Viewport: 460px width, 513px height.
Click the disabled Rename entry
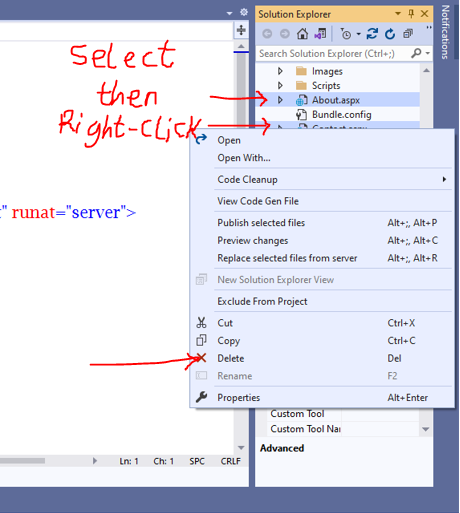click(x=322, y=376)
